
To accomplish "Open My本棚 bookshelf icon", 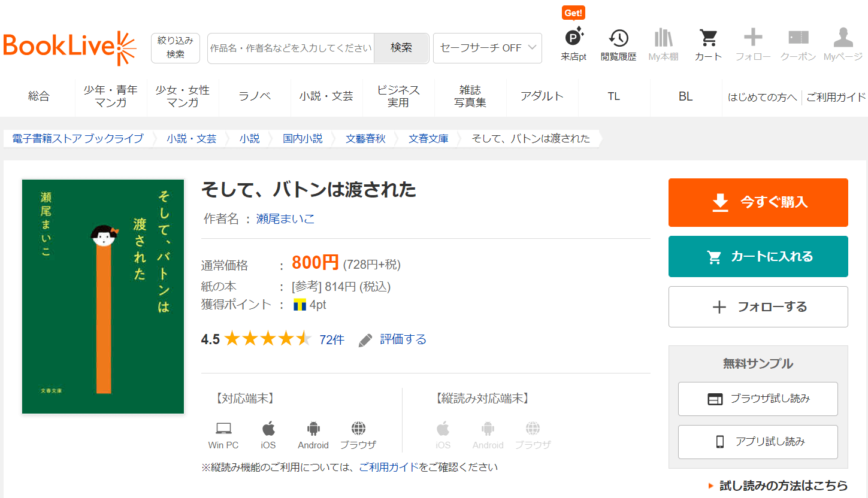I will 663,38.
